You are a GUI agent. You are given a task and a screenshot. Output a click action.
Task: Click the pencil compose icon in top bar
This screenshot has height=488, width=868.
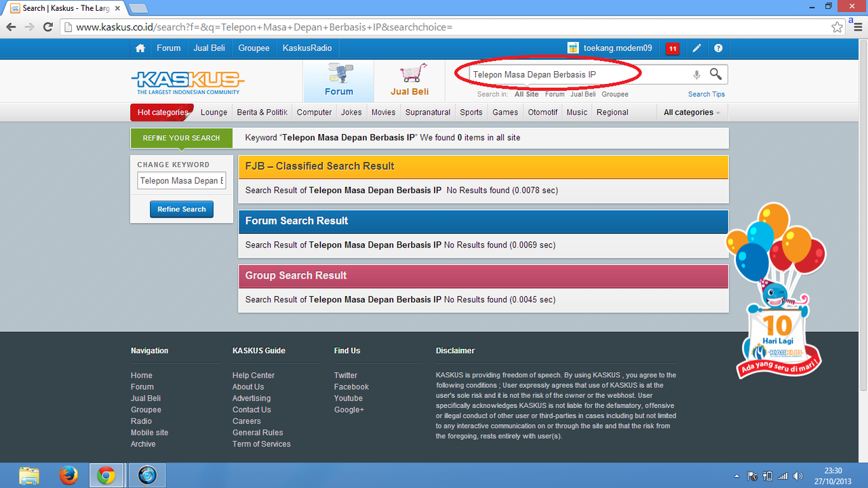[696, 48]
